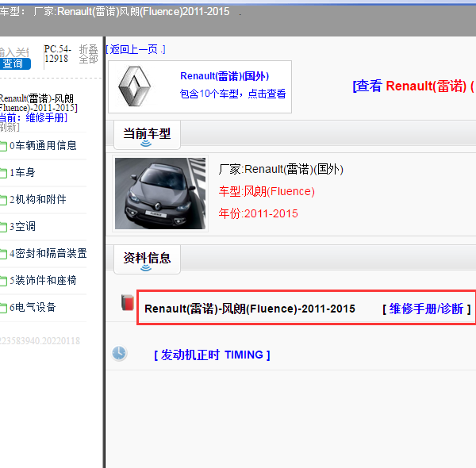476x468 pixels.
Task: Click the Renault diamond logo
Action: click(135, 86)
